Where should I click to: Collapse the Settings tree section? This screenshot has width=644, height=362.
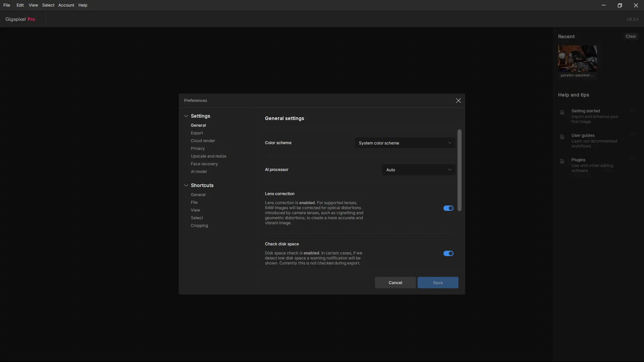tap(186, 116)
